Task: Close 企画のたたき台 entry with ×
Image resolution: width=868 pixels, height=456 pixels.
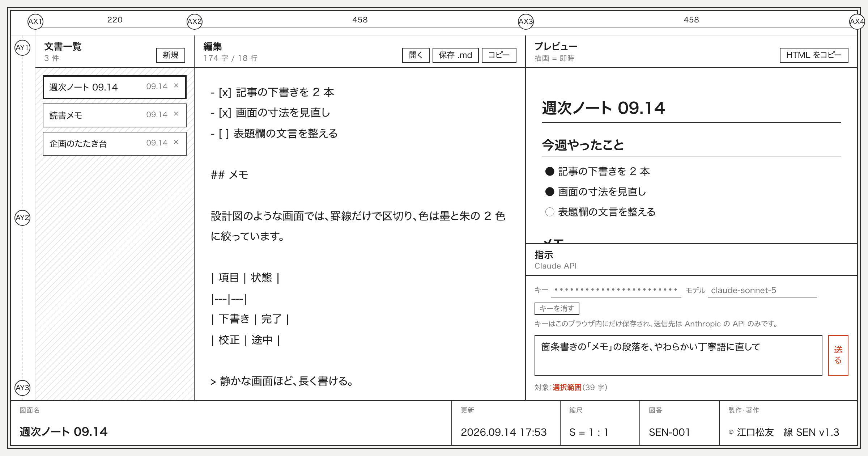Action: pyautogui.click(x=176, y=142)
